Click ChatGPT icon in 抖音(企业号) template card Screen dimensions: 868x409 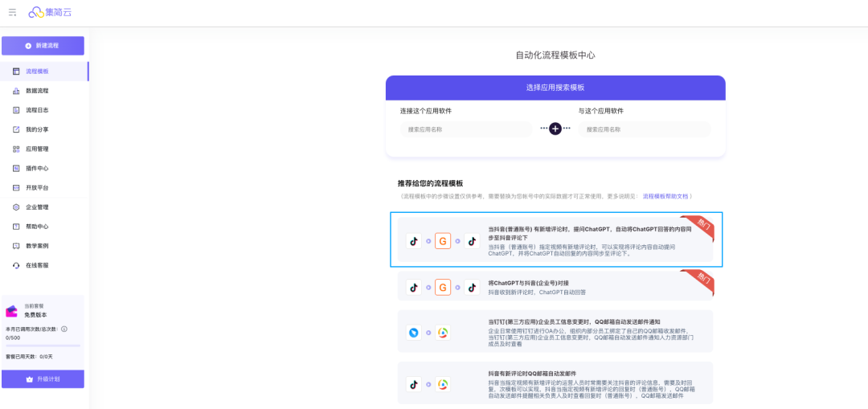pos(442,287)
